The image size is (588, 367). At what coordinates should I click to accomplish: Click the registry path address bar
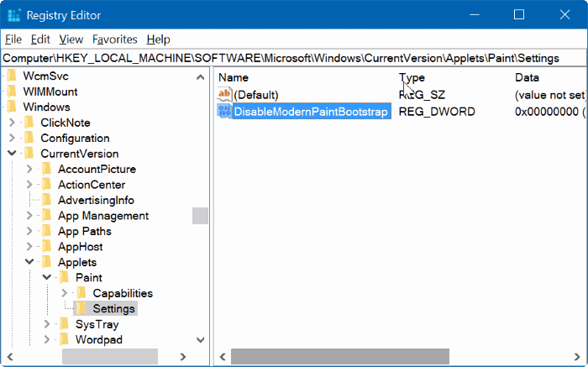(294, 59)
